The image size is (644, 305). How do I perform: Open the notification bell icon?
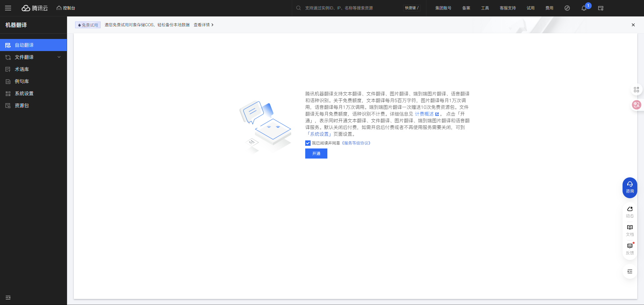point(584,8)
